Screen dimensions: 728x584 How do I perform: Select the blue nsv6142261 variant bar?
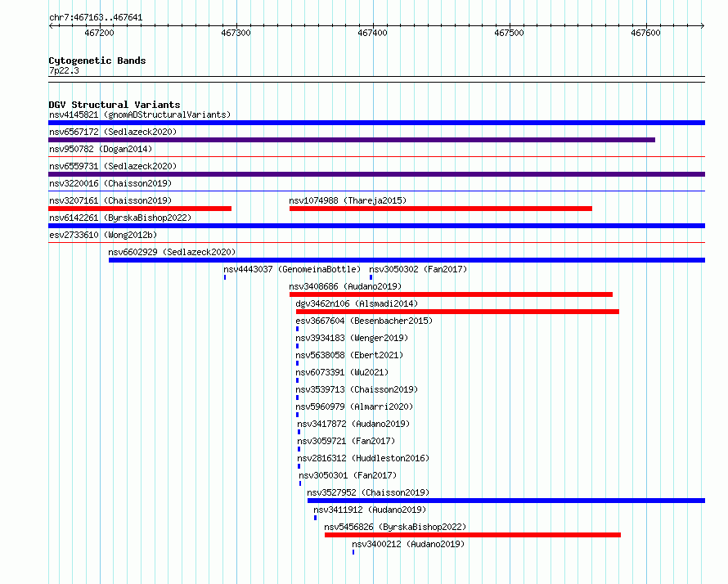pyautogui.click(x=376, y=226)
